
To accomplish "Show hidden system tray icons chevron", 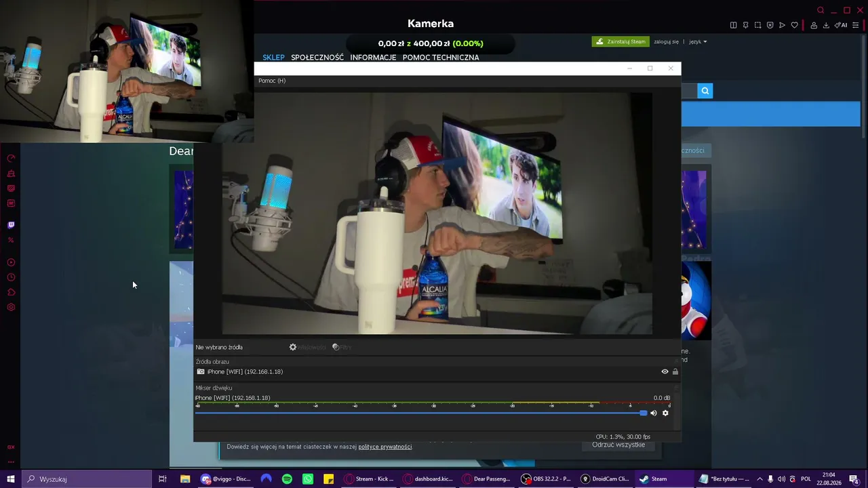I will click(x=759, y=479).
